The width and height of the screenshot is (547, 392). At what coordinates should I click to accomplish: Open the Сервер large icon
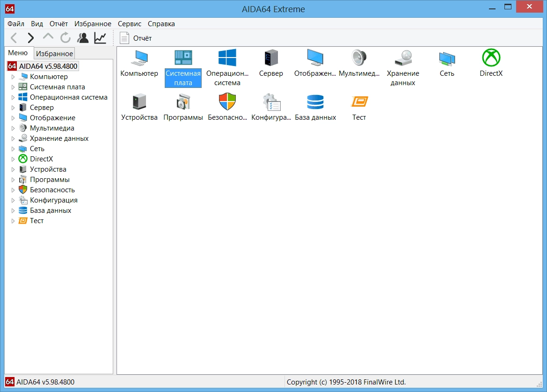click(x=271, y=63)
